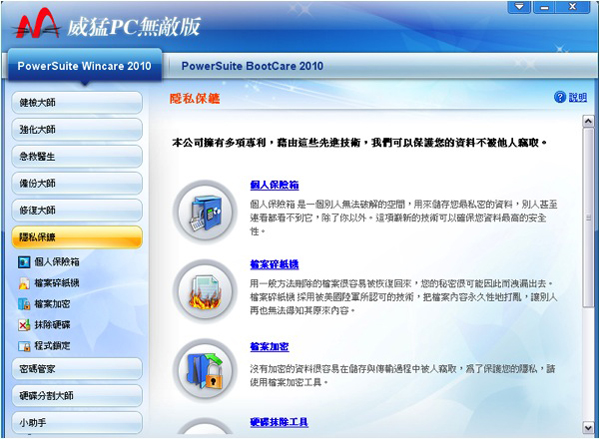This screenshot has height=439, width=600.
Task: Close the 威猛PC無敵版 window
Action: click(x=573, y=7)
